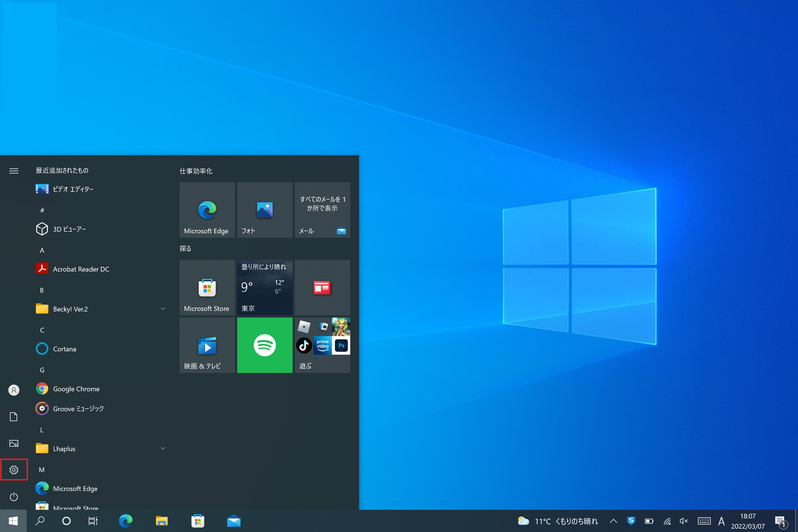Click the user account avatar icon

point(14,390)
